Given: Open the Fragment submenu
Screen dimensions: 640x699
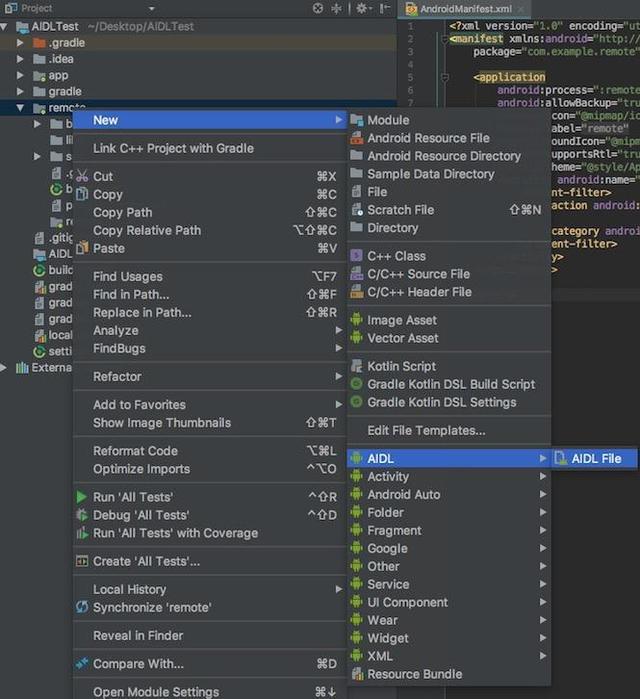Looking at the screenshot, I should click(449, 530).
